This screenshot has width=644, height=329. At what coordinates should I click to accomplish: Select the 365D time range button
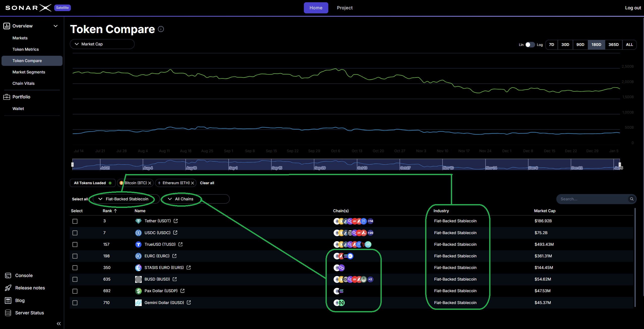[x=613, y=44]
